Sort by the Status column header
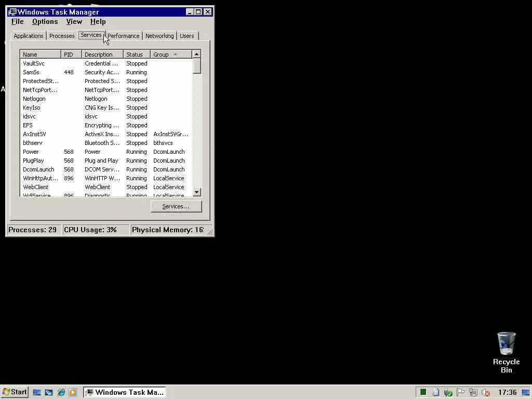This screenshot has height=399, width=532. pos(137,54)
